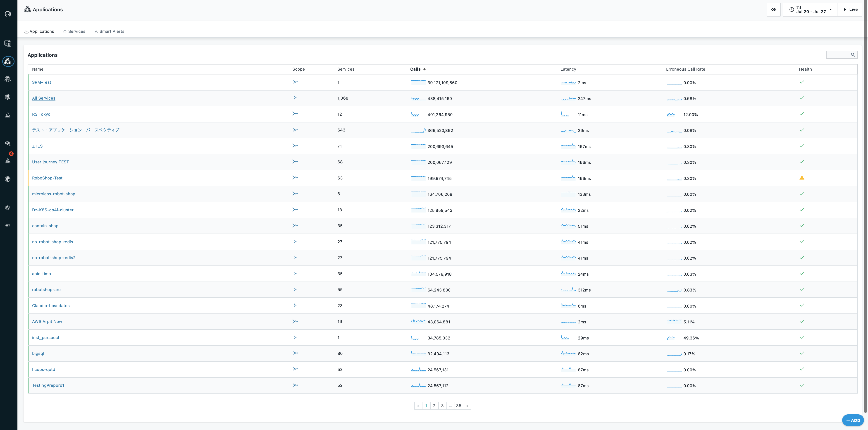Open the flask-shaped sidebar icon
The height and width of the screenshot is (430, 868).
(x=8, y=115)
